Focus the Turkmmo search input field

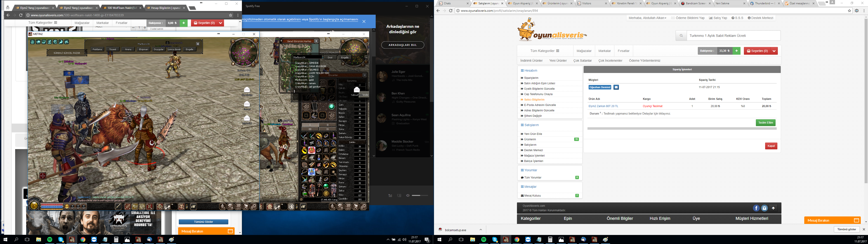point(733,36)
